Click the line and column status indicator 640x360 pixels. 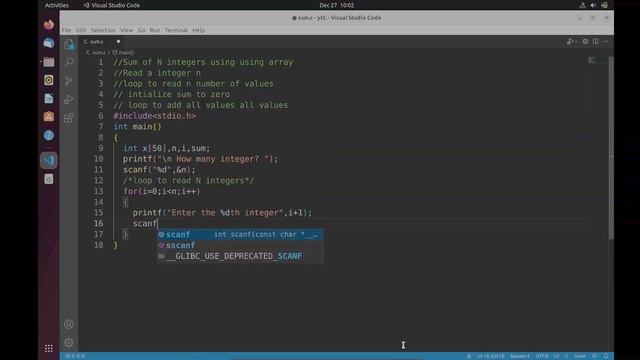pos(491,356)
